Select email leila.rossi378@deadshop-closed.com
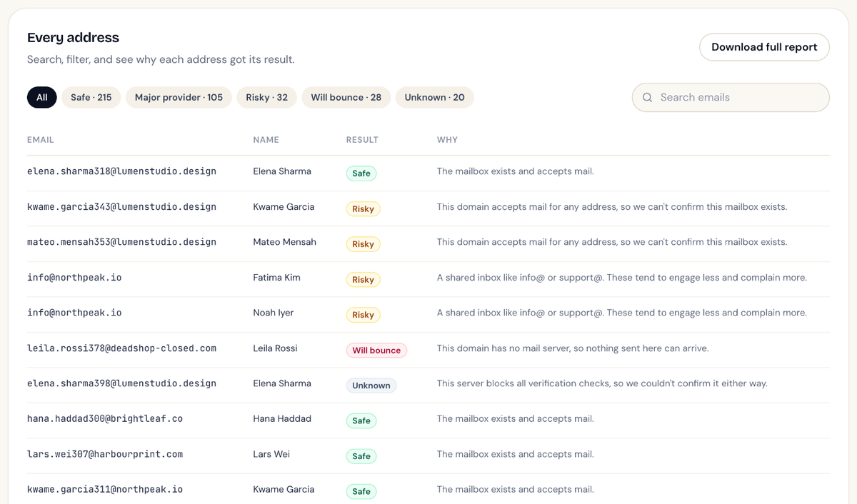Image resolution: width=857 pixels, height=504 pixels. point(121,348)
